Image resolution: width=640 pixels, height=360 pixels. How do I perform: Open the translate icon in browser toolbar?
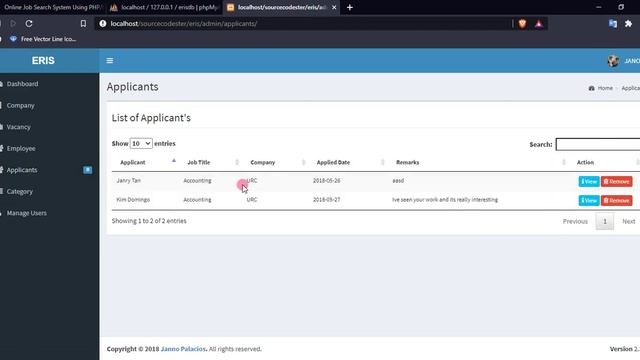point(613,24)
